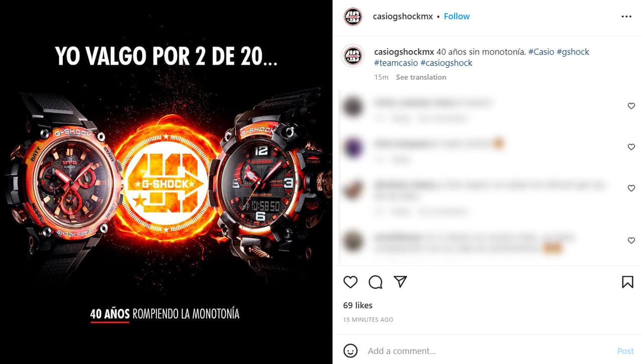The image size is (642, 364).
Task: Open casiogshockmx profile from header username
Action: click(x=403, y=17)
